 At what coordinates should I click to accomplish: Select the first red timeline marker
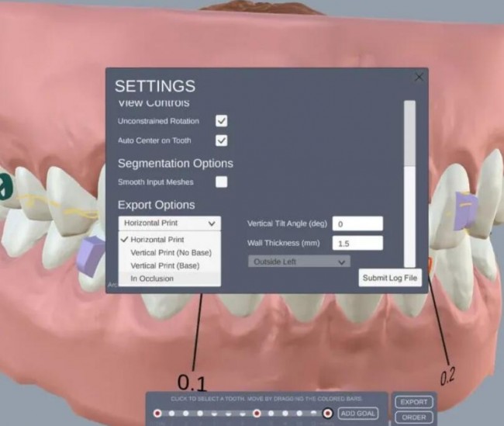tap(157, 413)
